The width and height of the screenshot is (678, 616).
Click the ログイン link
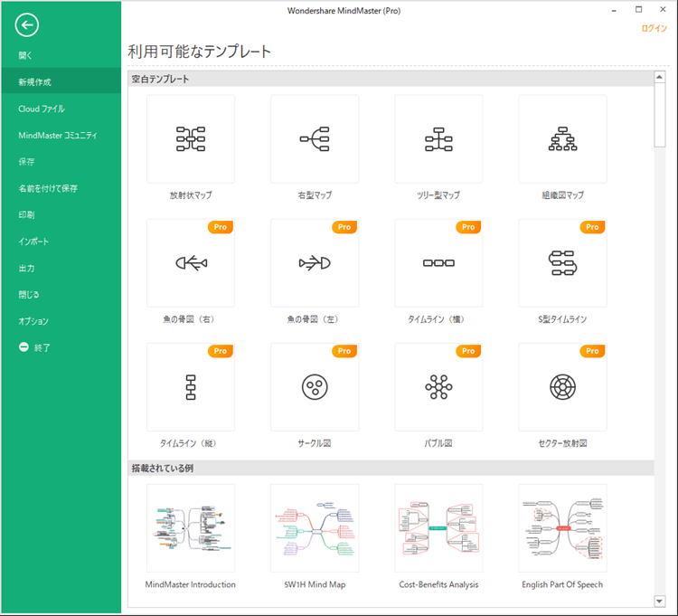tap(654, 29)
